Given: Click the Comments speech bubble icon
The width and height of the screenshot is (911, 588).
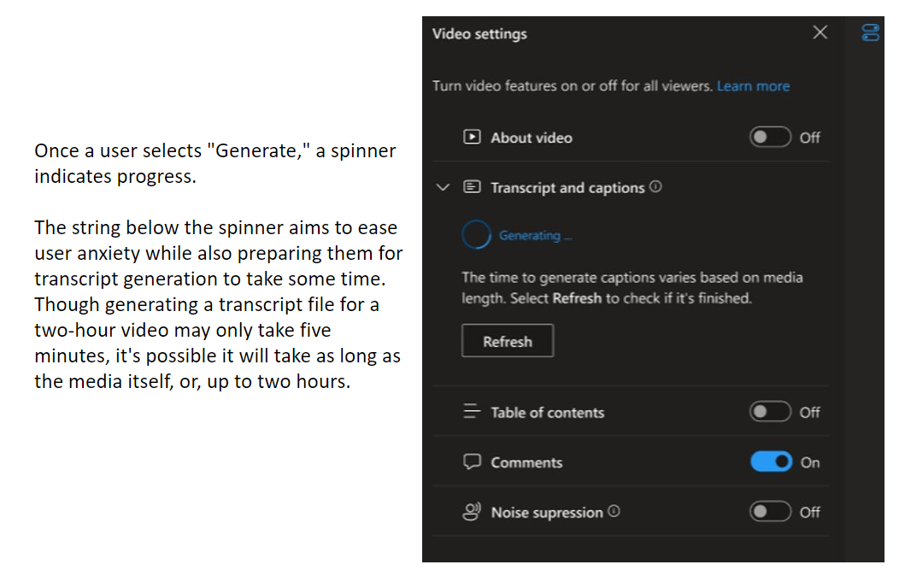Looking at the screenshot, I should (472, 462).
